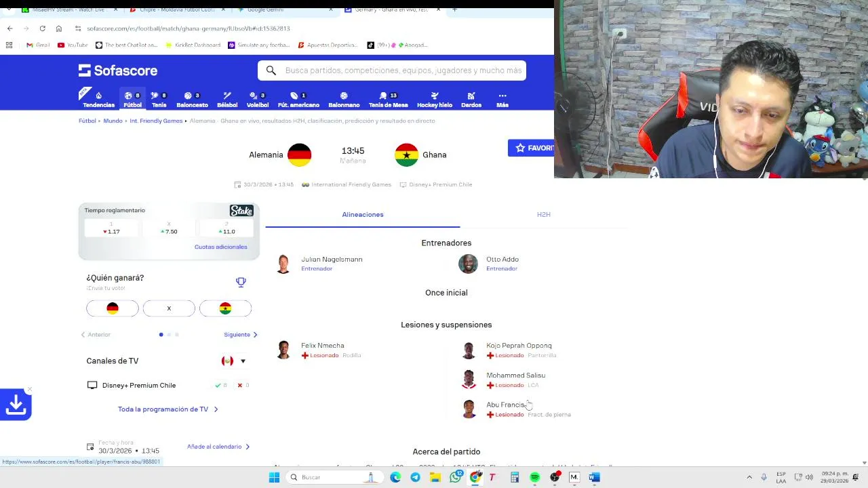Select the Fút. americano category
868x488 pixels.
click(298, 99)
